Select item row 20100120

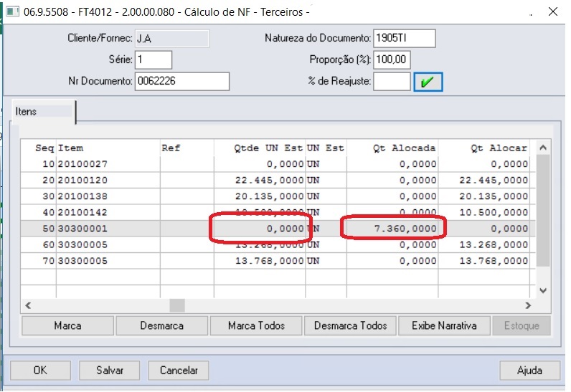pos(278,180)
